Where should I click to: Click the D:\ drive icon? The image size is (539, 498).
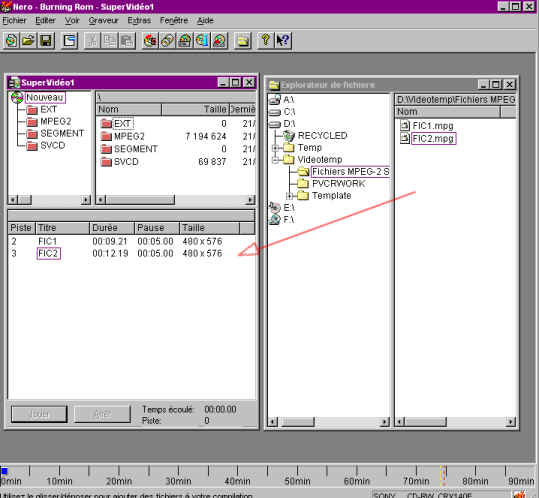point(275,124)
